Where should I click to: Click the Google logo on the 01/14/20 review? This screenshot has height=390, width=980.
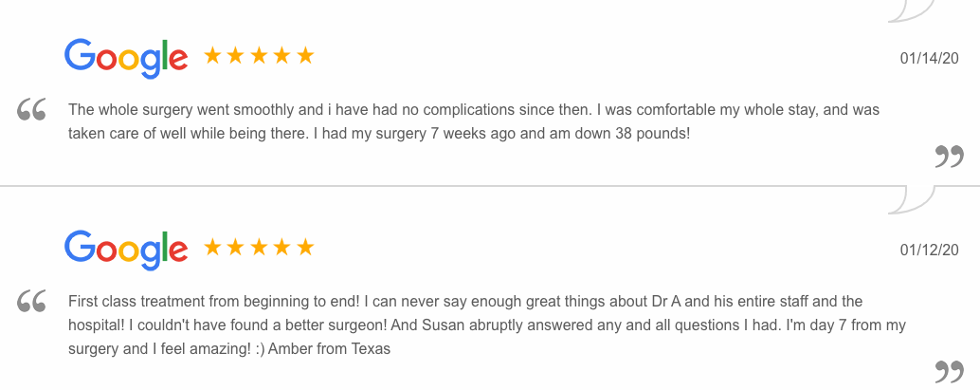point(126,59)
